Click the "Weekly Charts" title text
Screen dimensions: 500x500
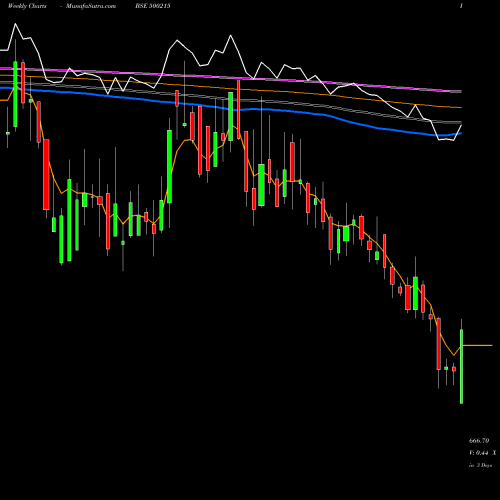[27, 6]
